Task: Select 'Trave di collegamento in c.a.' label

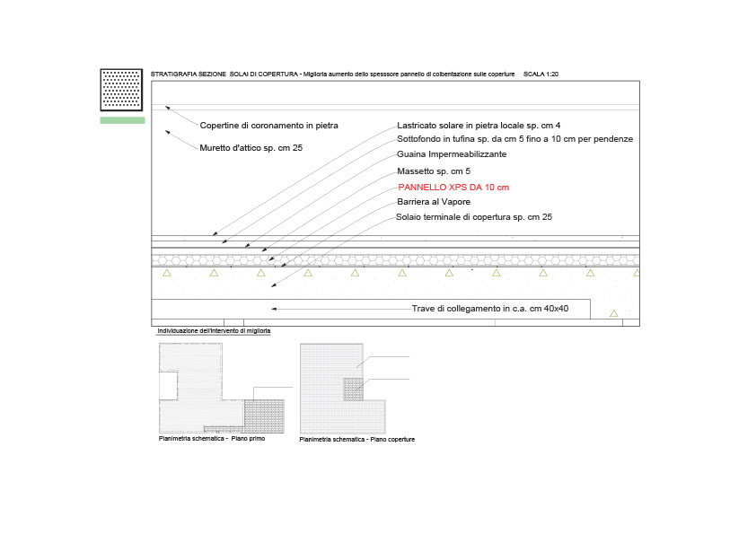Action: click(x=489, y=309)
